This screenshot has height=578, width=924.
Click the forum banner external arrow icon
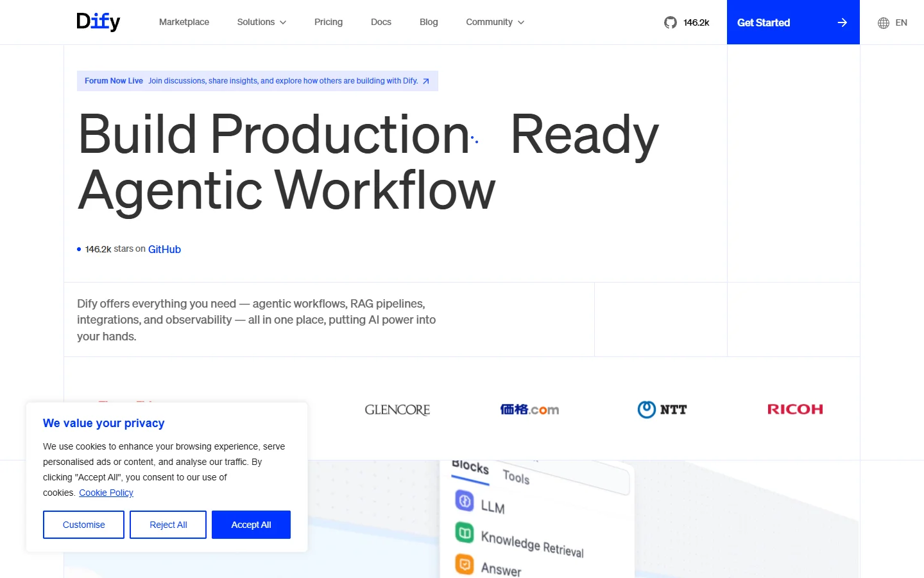425,81
